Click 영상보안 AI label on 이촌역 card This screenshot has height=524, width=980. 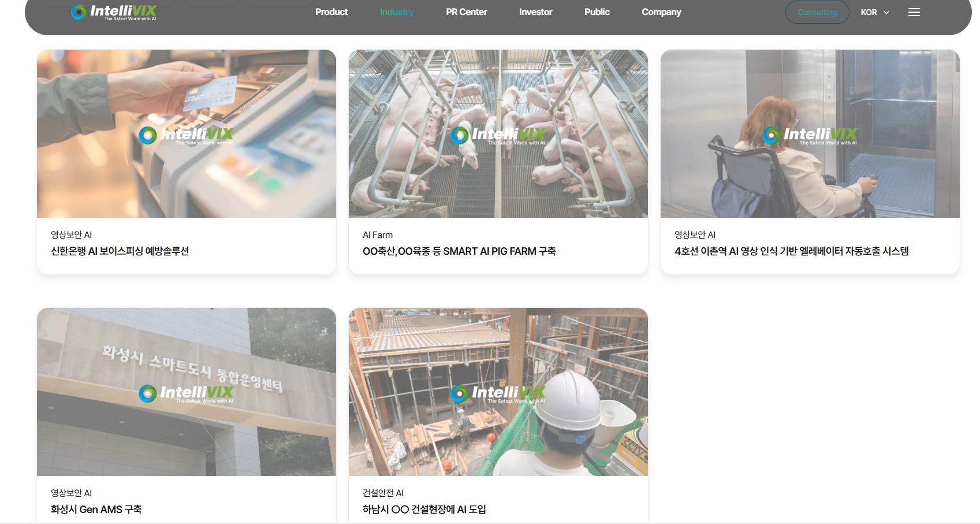point(695,235)
